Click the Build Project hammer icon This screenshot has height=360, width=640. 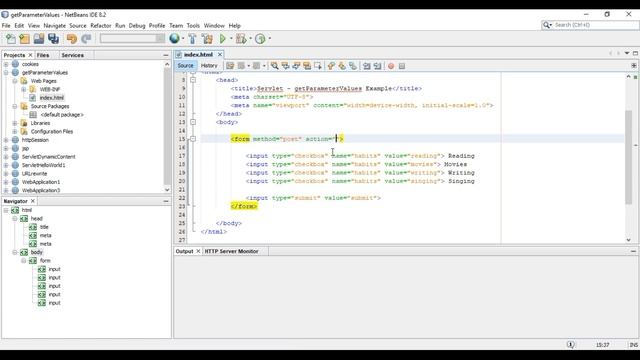point(192,39)
